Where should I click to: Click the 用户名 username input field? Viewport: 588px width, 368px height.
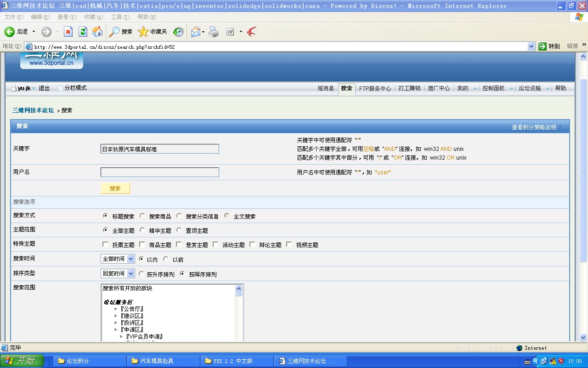pos(160,172)
